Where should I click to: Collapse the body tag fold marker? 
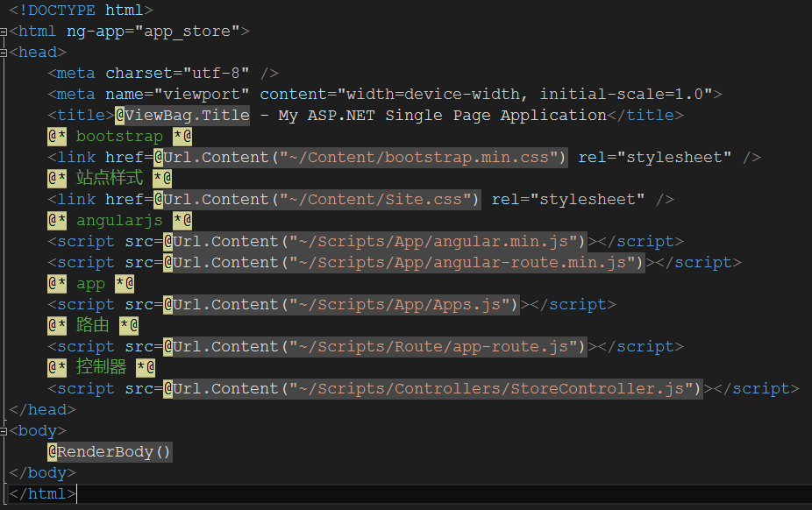[4, 431]
